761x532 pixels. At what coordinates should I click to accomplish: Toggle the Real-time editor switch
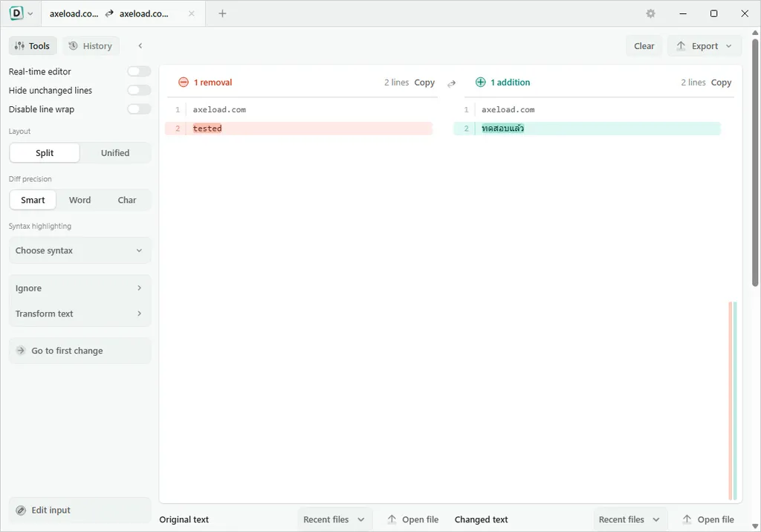(x=139, y=71)
